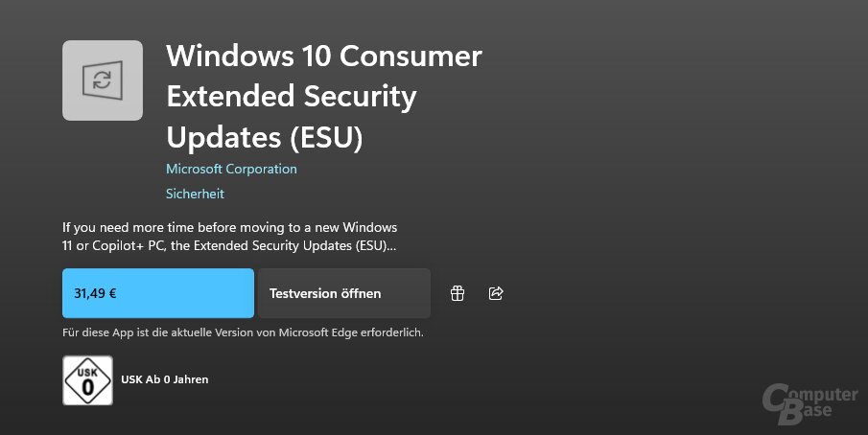This screenshot has height=435, width=868.
Task: Click the word Updates (ESU) in title
Action: (265, 138)
